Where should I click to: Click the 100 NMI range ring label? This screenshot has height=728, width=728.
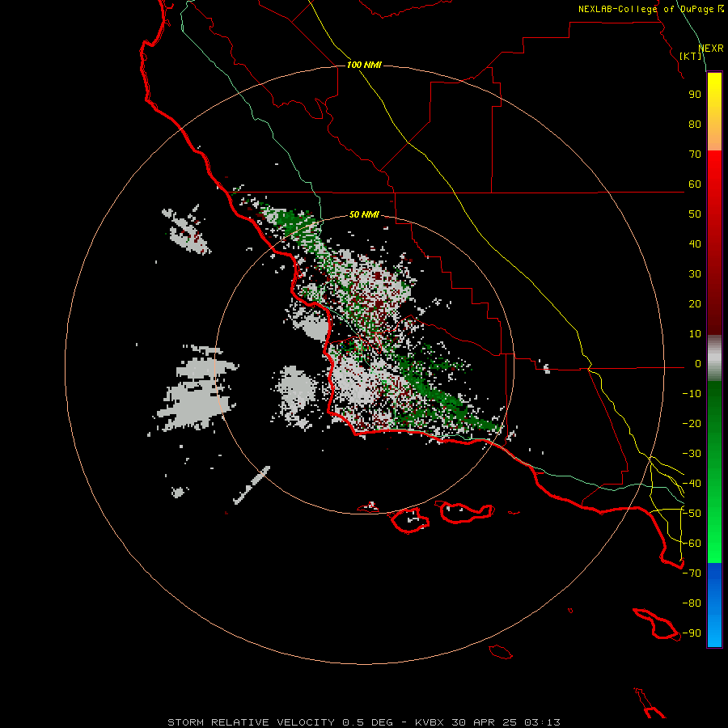click(x=364, y=65)
